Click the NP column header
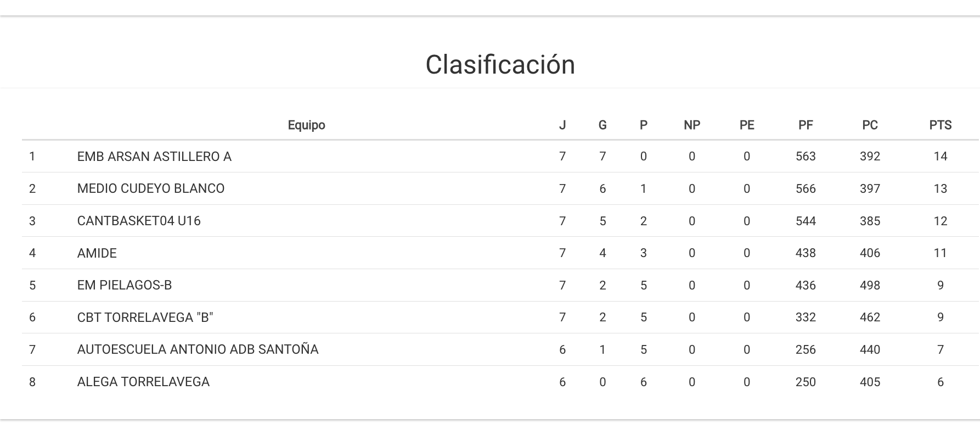 point(691,125)
